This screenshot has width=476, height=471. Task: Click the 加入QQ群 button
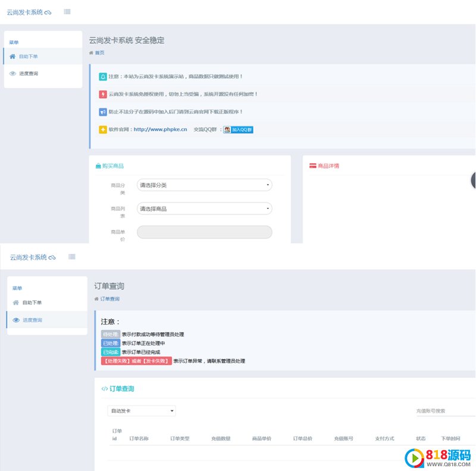[239, 130]
